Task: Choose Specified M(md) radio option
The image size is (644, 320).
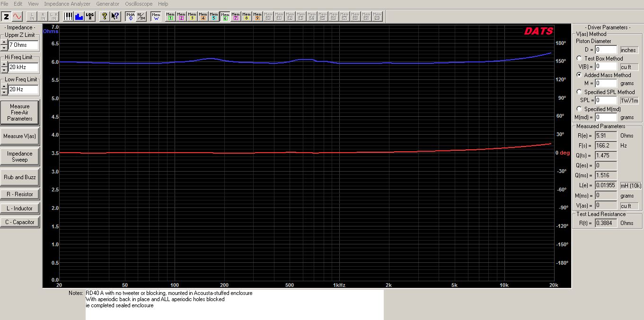Action: click(579, 109)
